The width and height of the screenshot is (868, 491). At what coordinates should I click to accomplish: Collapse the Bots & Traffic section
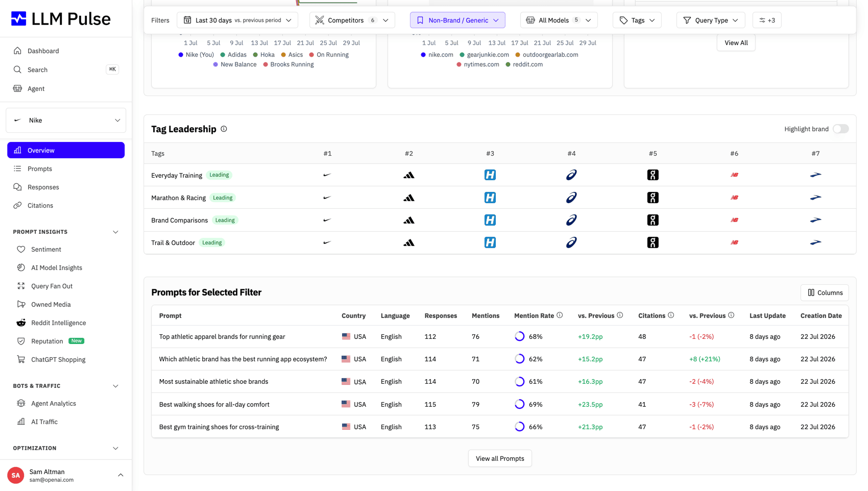[x=115, y=386]
